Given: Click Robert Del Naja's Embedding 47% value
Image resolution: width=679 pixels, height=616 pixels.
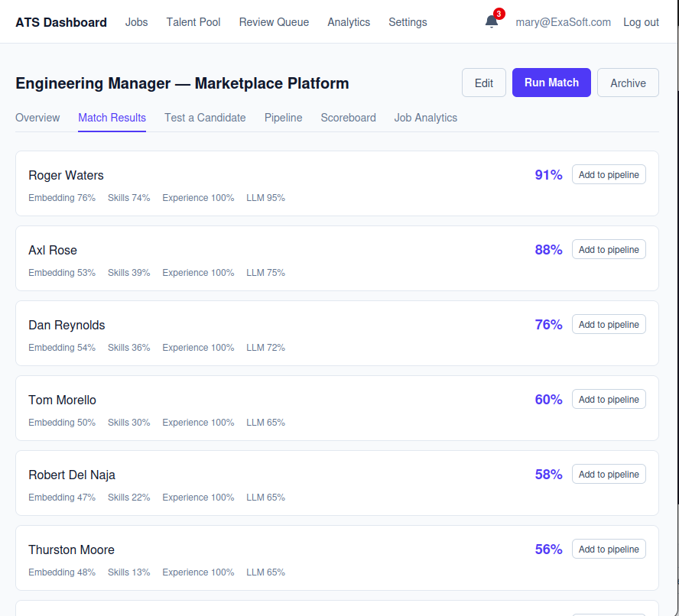Looking at the screenshot, I should [62, 498].
